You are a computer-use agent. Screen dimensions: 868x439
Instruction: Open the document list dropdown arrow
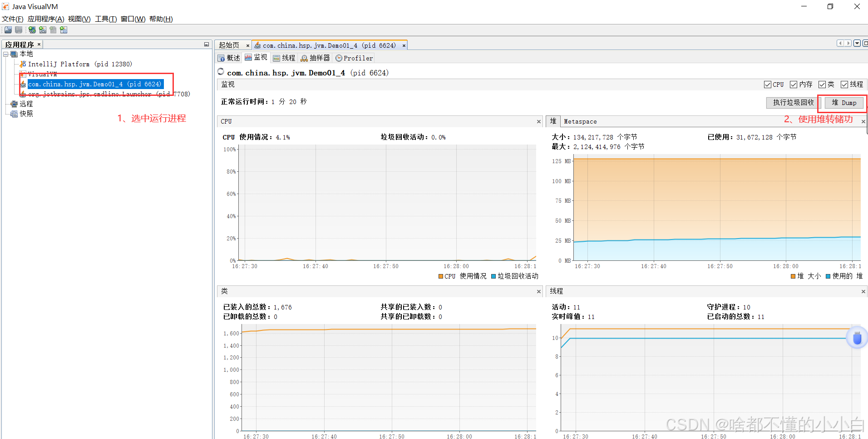pyautogui.click(x=857, y=43)
